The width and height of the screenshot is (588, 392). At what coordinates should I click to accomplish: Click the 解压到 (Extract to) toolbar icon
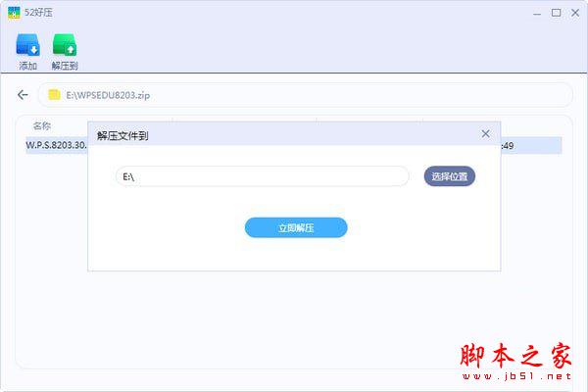(x=65, y=51)
